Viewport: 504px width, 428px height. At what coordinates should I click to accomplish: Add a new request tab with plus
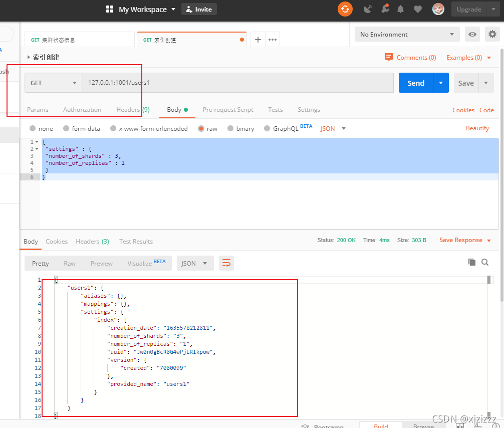[258, 40]
